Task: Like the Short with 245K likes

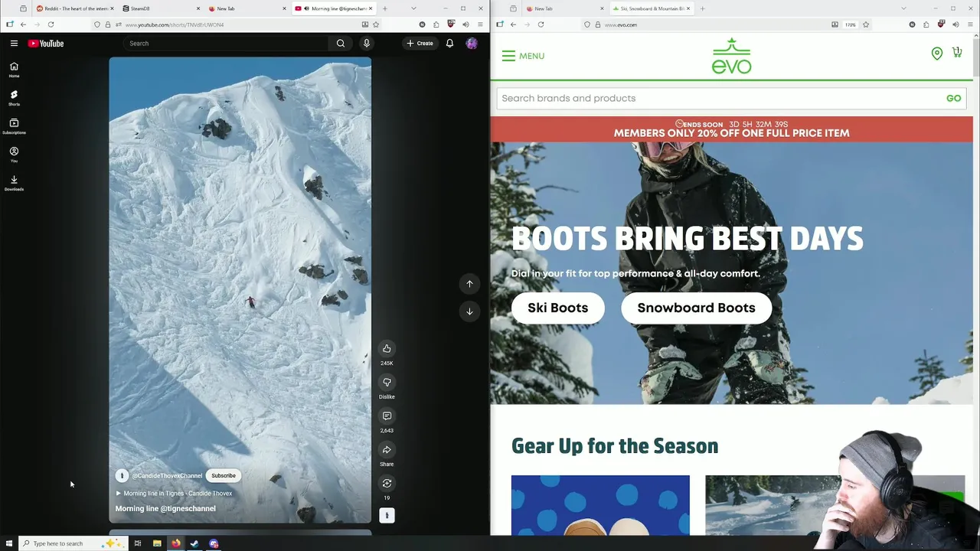Action: coord(387,349)
